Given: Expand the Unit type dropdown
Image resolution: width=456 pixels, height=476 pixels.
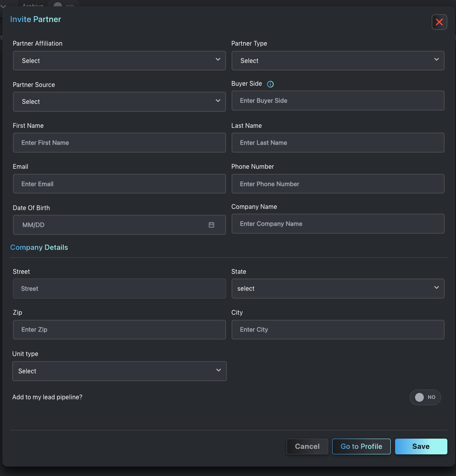Looking at the screenshot, I should point(120,371).
